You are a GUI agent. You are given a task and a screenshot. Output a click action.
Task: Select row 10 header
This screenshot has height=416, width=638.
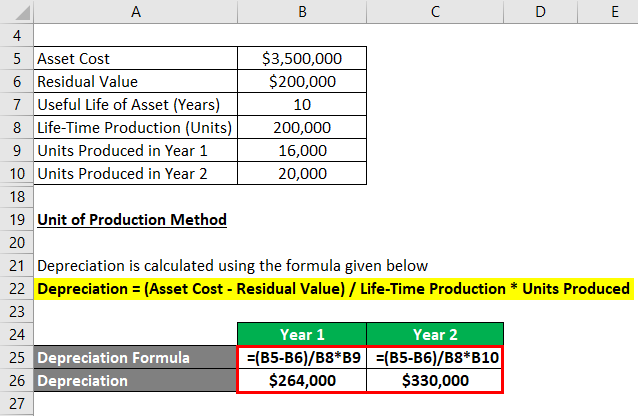pos(17,174)
